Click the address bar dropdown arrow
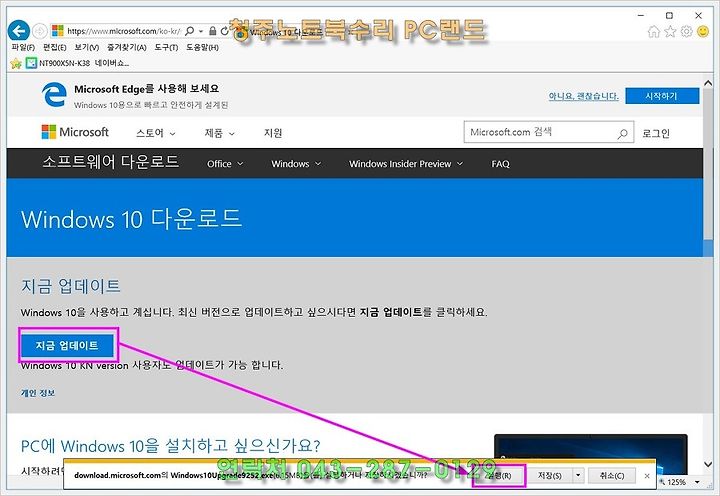This screenshot has width=720, height=496. pyautogui.click(x=201, y=31)
